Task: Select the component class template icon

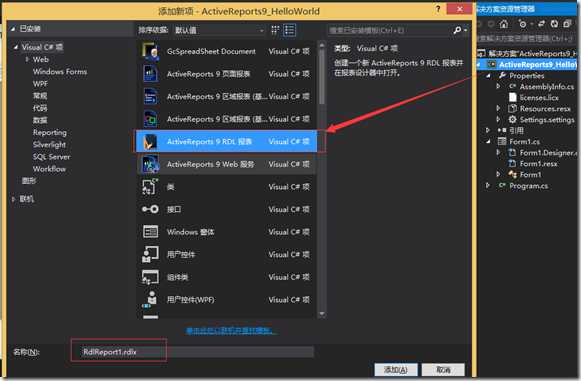Action: coord(150,277)
